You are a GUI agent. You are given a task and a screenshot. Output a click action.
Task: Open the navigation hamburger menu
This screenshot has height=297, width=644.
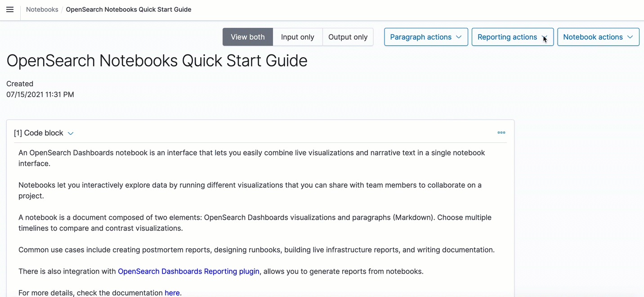10,9
